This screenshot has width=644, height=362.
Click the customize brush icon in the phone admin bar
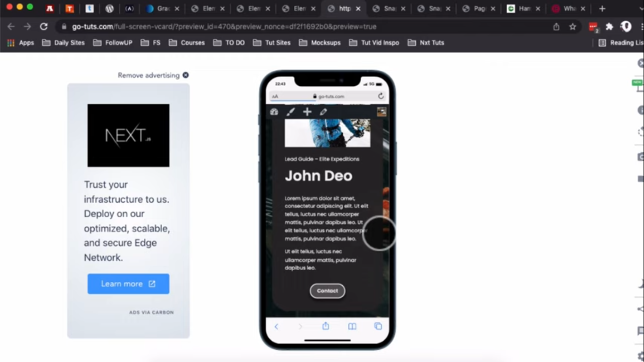(x=290, y=112)
